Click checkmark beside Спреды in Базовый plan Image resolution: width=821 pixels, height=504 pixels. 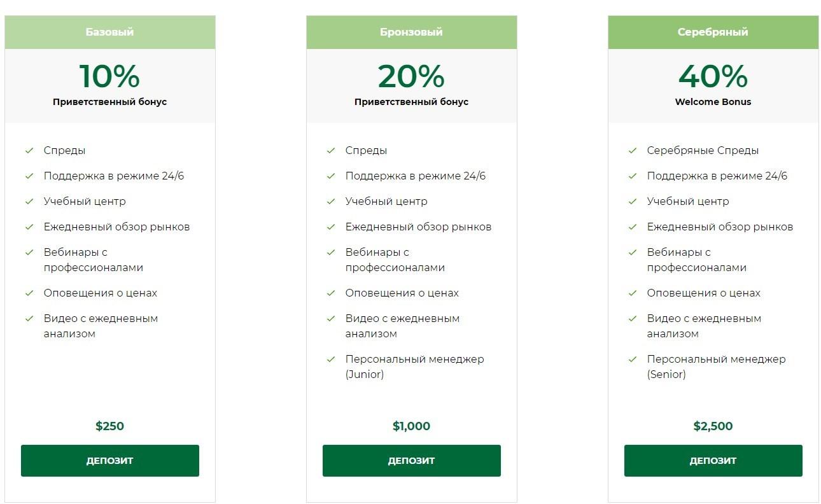coord(29,151)
